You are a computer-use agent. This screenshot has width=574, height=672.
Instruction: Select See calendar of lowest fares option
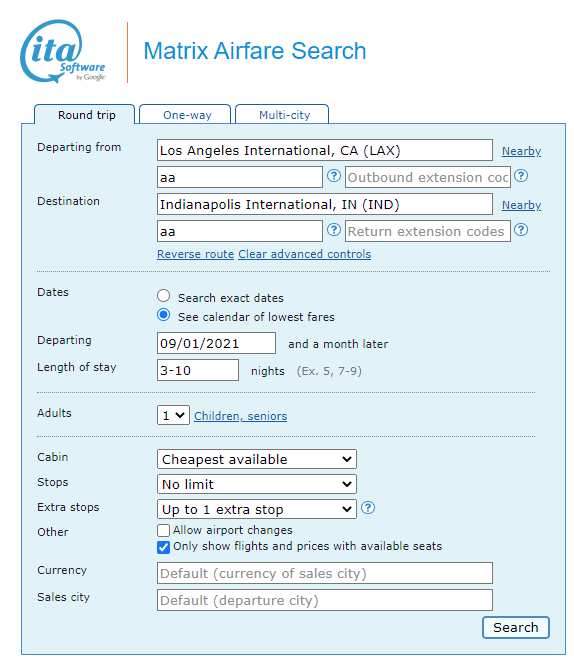(163, 315)
